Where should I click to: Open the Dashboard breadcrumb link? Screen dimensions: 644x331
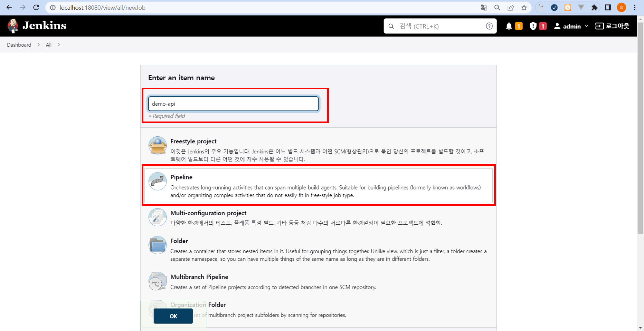pos(19,45)
